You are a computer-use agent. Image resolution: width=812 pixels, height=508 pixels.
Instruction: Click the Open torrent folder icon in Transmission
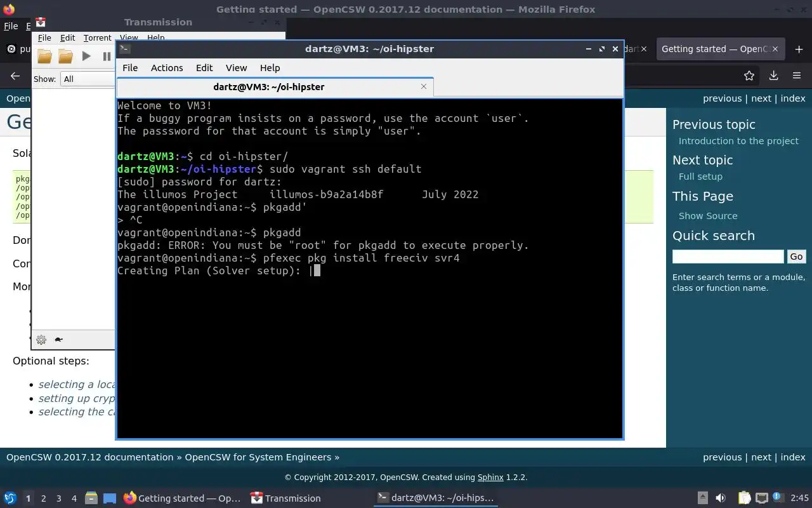[44, 57]
